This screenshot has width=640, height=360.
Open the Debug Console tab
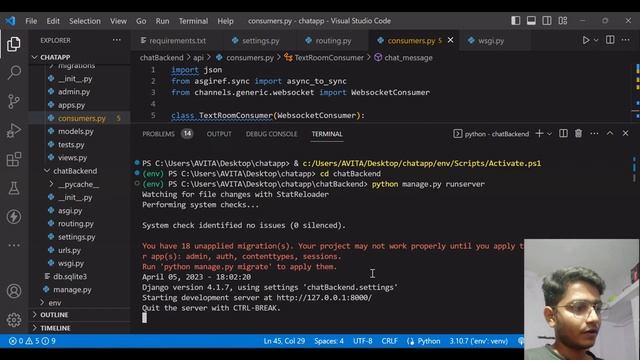pos(271,134)
